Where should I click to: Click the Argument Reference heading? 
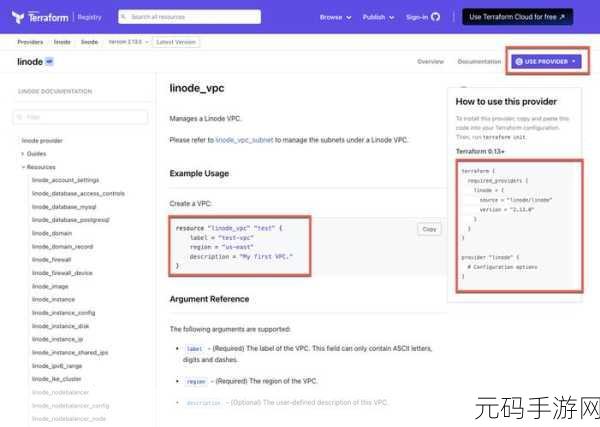(209, 299)
